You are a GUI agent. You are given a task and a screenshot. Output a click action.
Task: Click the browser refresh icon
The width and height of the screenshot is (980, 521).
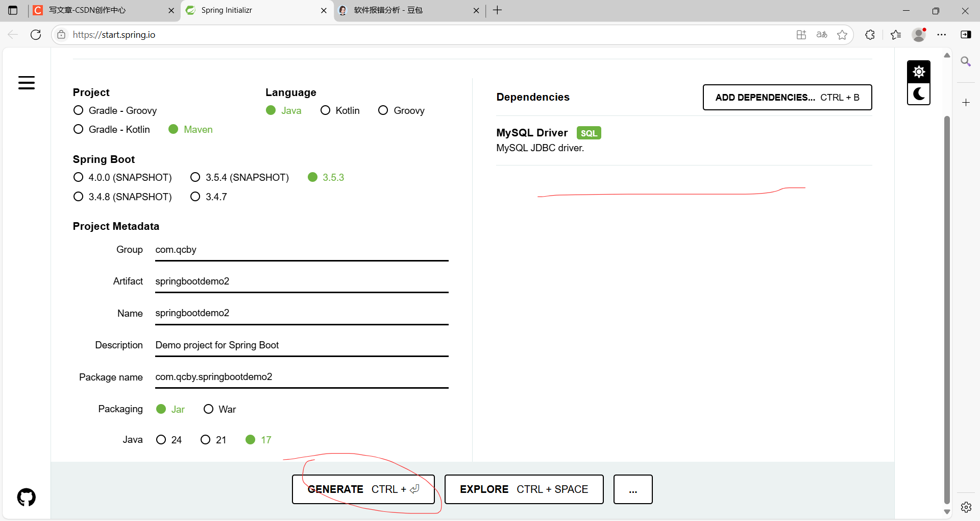click(x=36, y=35)
